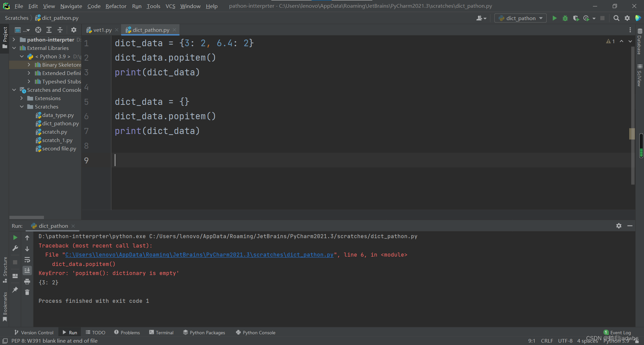Screen dimensions: 644x345
Task: Open Code With Me user icon
Action: point(481,18)
